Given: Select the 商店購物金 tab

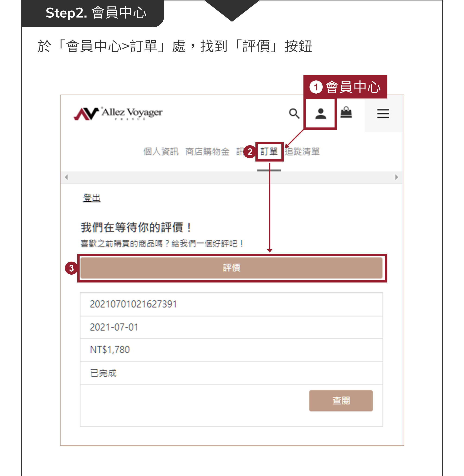Looking at the screenshot, I should pyautogui.click(x=207, y=151).
